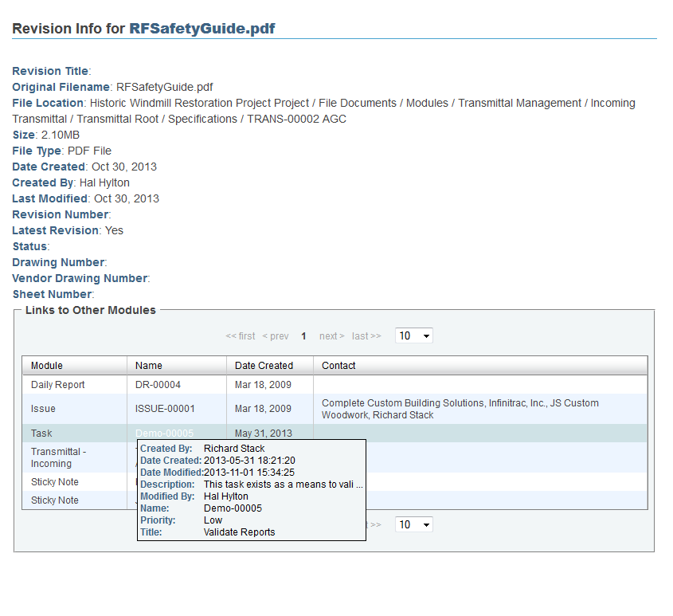673x616 pixels.
Task: Click Mar 18, 2009 in the Issue row
Action: [x=263, y=409]
